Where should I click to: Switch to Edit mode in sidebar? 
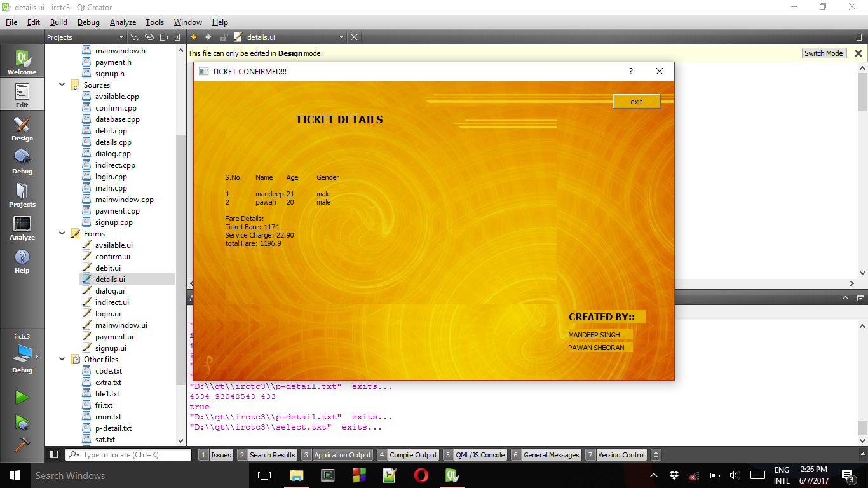pos(22,95)
